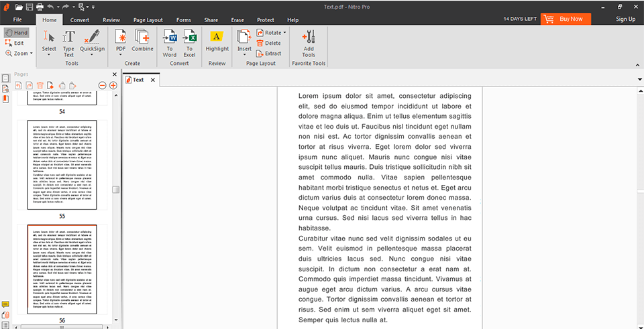644x329 pixels.
Task: Click the Sign Up link
Action: [x=625, y=19]
